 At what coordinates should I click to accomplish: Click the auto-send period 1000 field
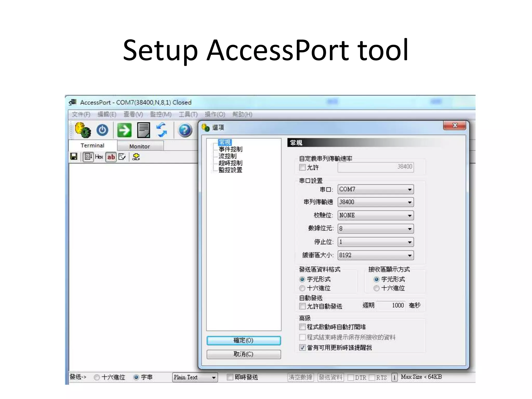pyautogui.click(x=391, y=305)
